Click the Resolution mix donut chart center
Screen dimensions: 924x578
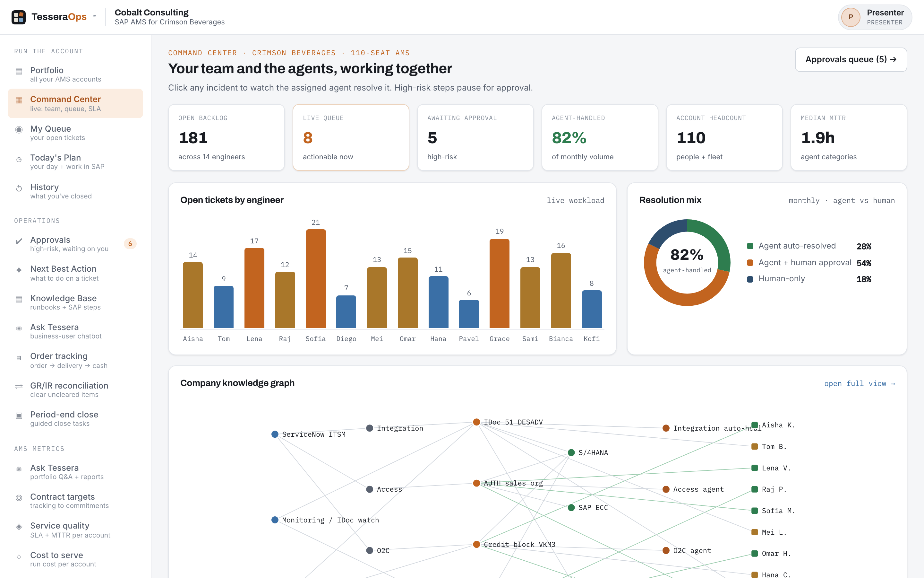click(687, 262)
